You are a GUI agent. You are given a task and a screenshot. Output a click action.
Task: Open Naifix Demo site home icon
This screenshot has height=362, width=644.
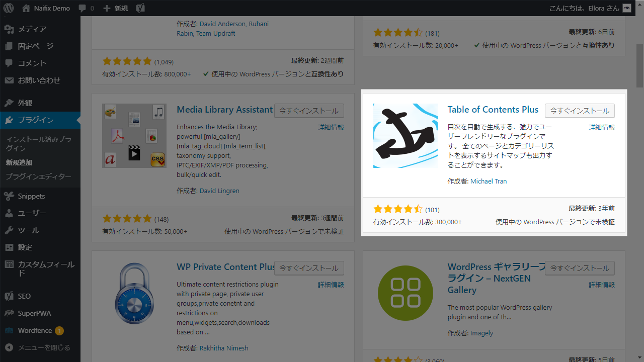26,8
